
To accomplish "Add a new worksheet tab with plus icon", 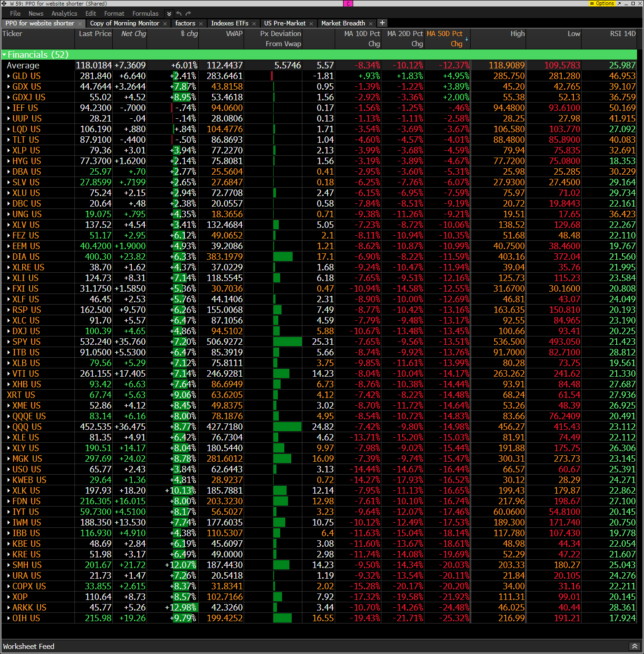I will point(382,23).
